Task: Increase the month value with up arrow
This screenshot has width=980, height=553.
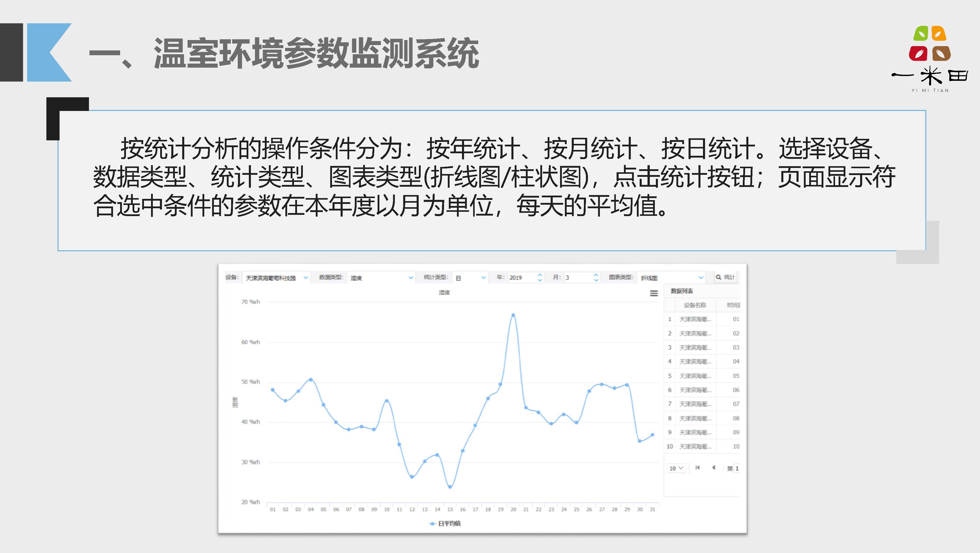Action: pos(596,275)
